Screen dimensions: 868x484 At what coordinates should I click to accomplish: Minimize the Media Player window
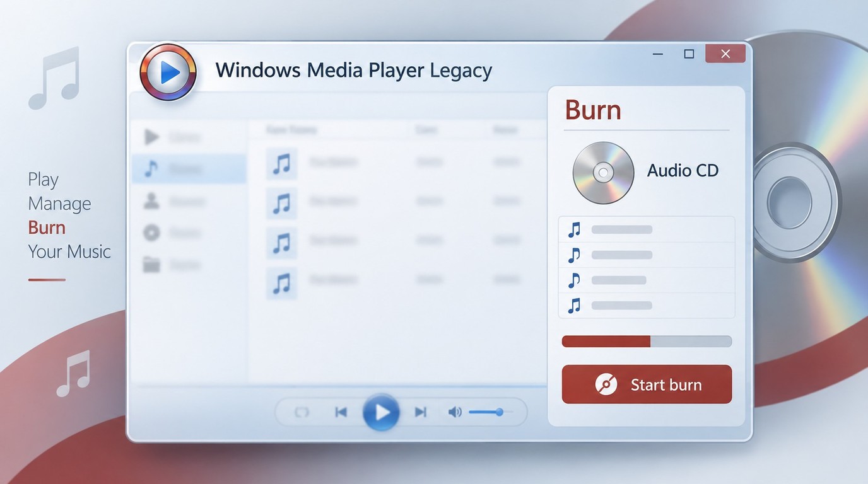[x=658, y=54]
